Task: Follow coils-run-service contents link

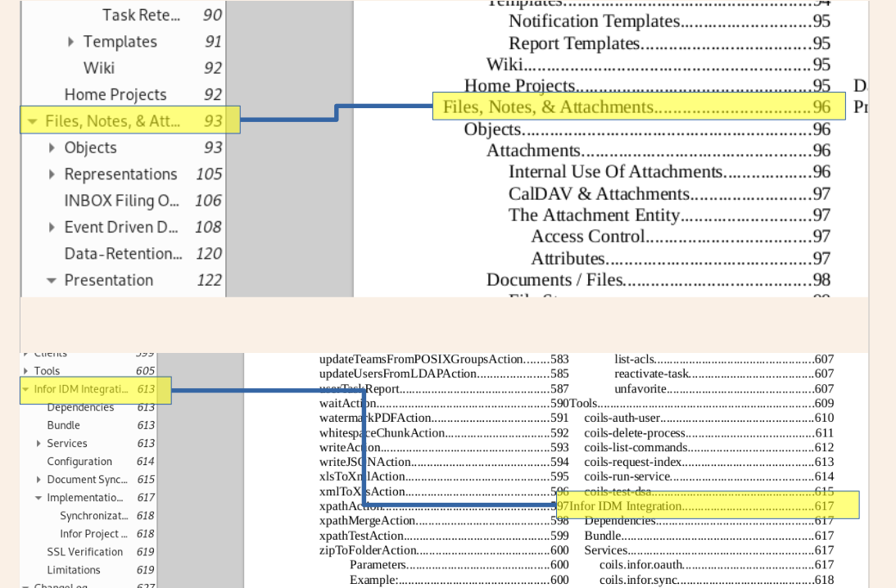Action: [708, 477]
